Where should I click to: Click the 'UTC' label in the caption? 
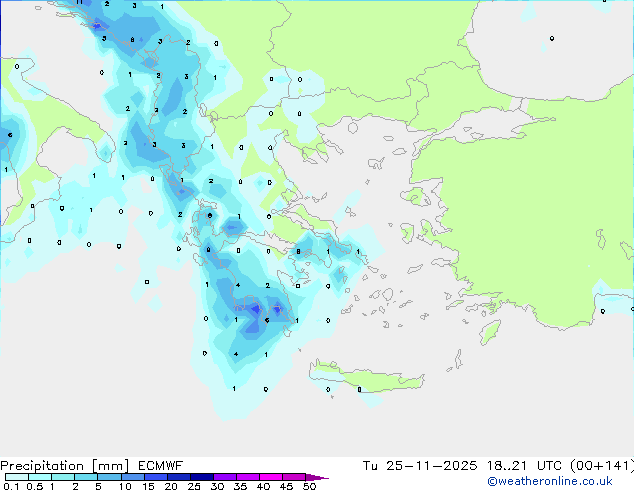click(x=549, y=466)
